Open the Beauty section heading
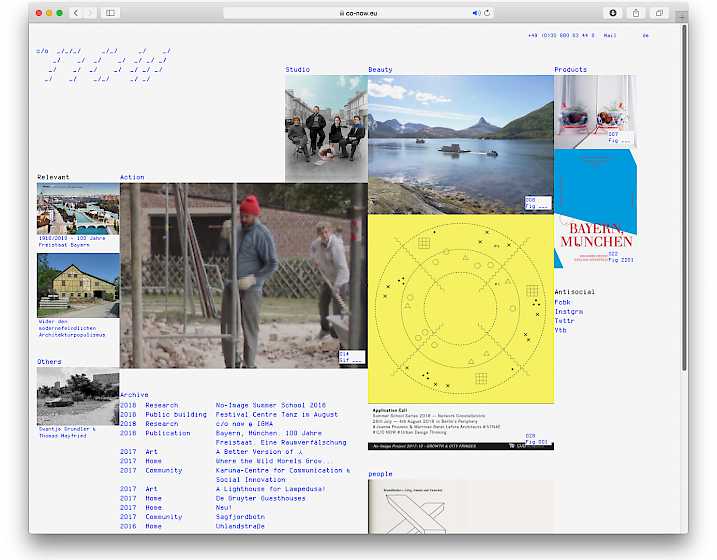This screenshot has height=560, width=717. [380, 69]
